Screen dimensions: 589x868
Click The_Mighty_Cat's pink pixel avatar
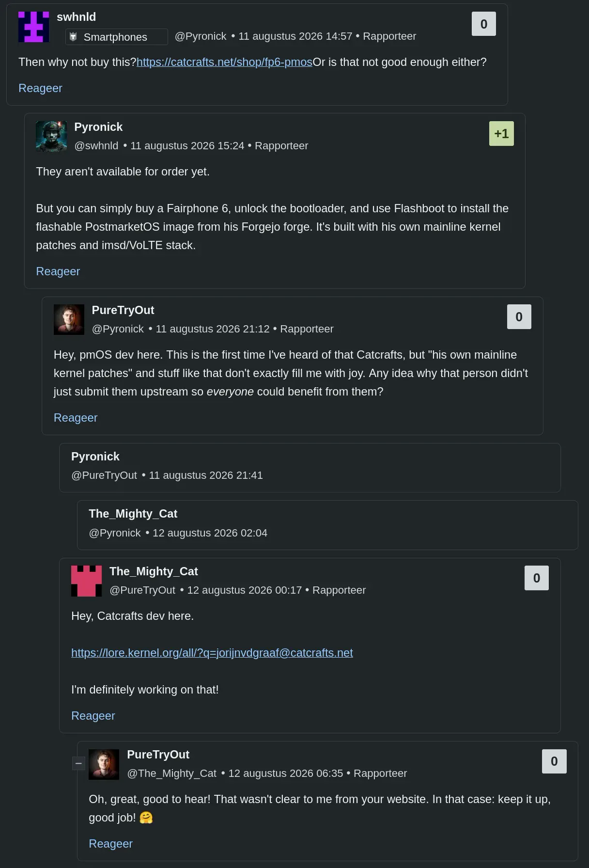pyautogui.click(x=86, y=581)
